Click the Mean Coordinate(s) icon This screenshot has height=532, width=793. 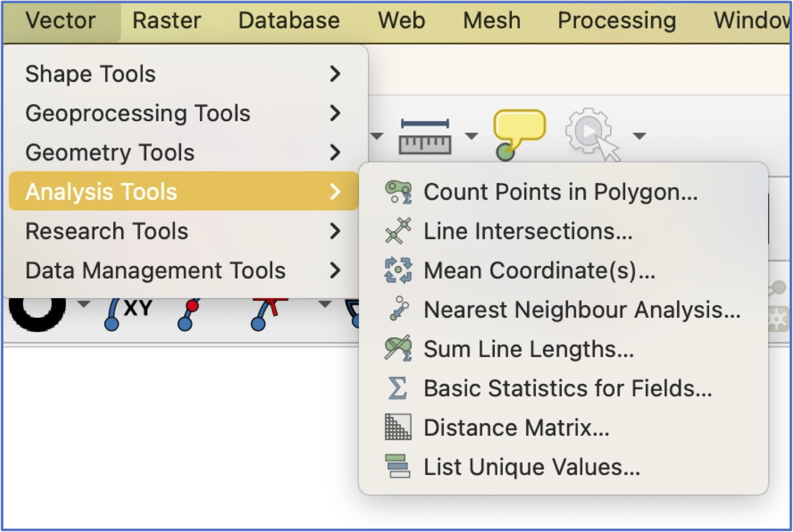[x=398, y=270]
